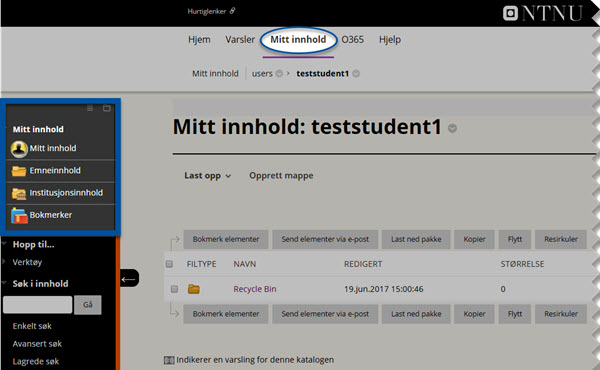This screenshot has width=600, height=370.
Task: Click the sidebar folder view icon
Action: point(107,108)
